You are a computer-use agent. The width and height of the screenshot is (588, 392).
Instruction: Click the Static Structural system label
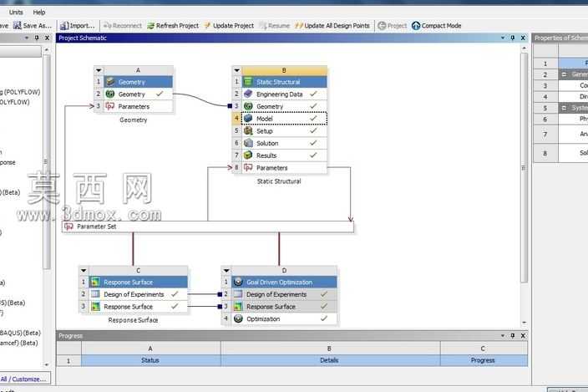pos(279,181)
